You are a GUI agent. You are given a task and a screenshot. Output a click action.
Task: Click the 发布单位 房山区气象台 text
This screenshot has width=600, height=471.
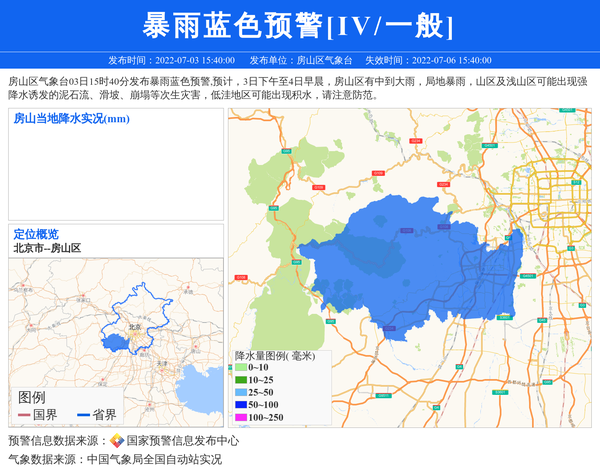point(300,60)
